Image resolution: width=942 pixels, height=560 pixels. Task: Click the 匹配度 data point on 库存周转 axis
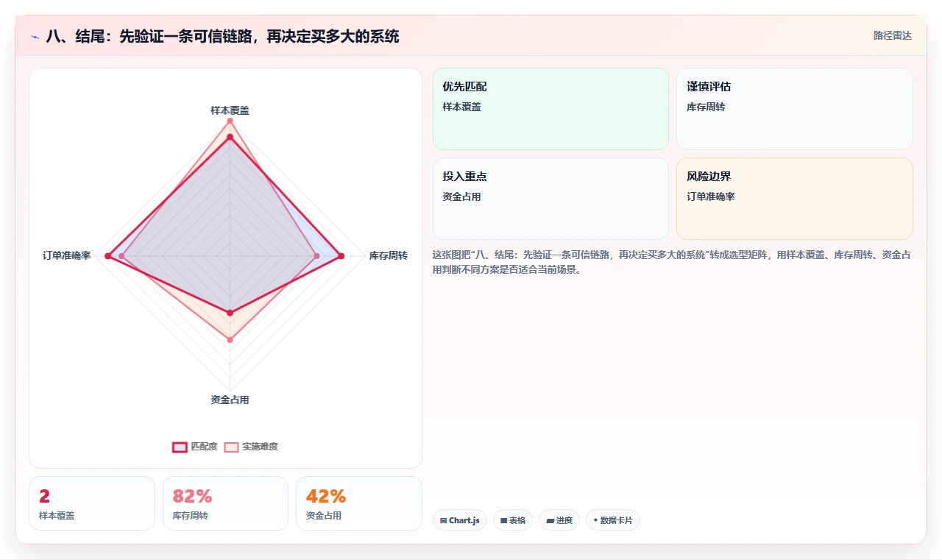pyautogui.click(x=341, y=256)
